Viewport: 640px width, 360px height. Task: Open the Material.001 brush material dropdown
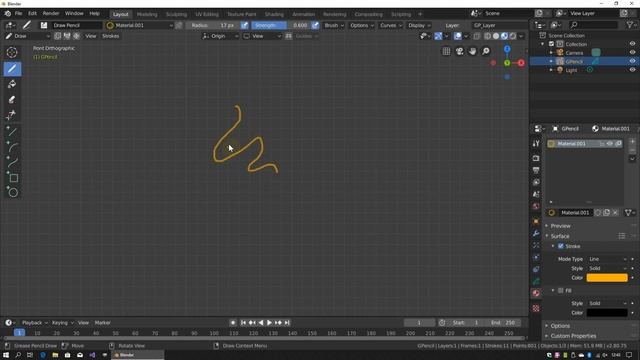[140, 25]
